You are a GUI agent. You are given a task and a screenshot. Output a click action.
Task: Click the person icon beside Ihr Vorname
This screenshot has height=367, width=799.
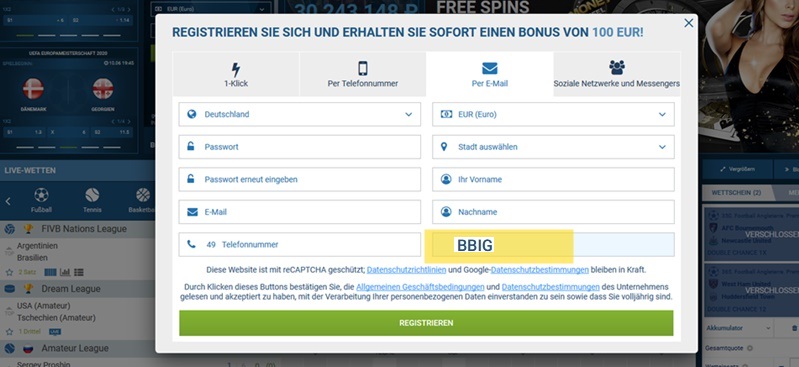(x=446, y=179)
